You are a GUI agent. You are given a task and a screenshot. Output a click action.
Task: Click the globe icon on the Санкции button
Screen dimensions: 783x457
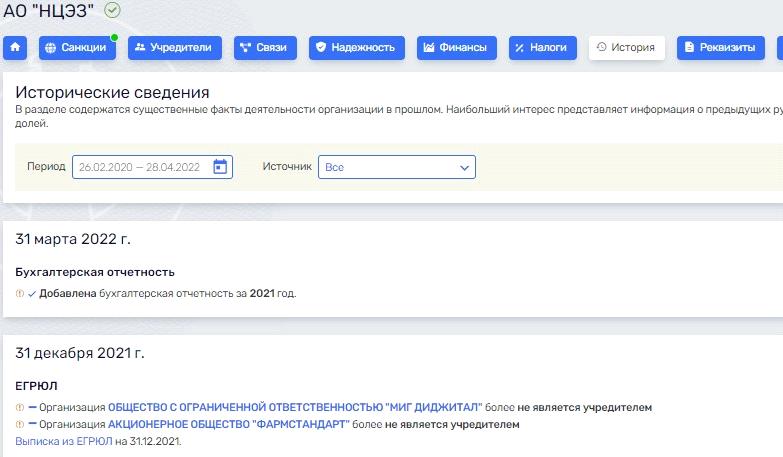point(50,48)
